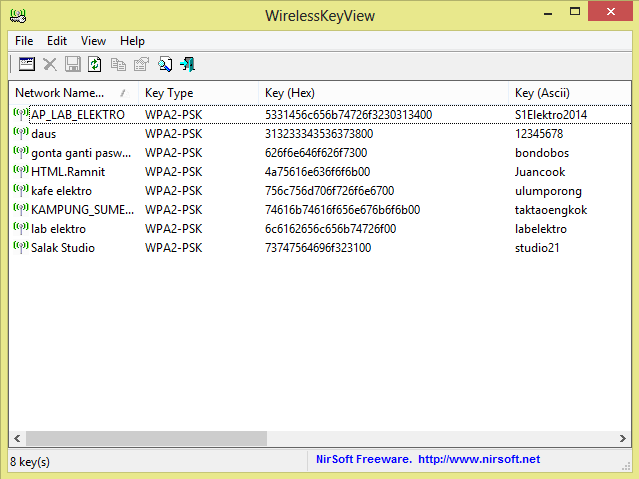
Task: Sort by the Key (Hex) column header
Action: (x=383, y=93)
